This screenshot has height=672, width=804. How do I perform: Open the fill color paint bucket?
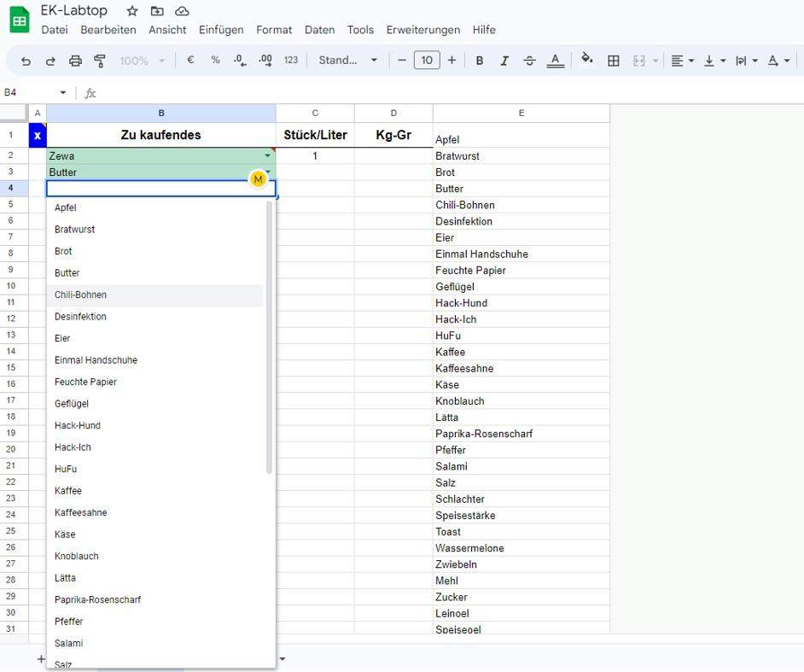pos(586,60)
